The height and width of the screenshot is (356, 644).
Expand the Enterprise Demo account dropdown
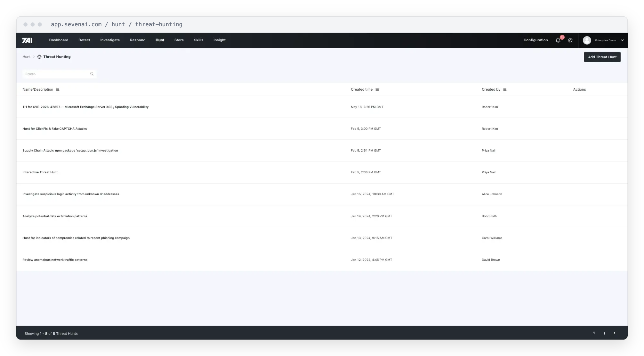point(622,40)
